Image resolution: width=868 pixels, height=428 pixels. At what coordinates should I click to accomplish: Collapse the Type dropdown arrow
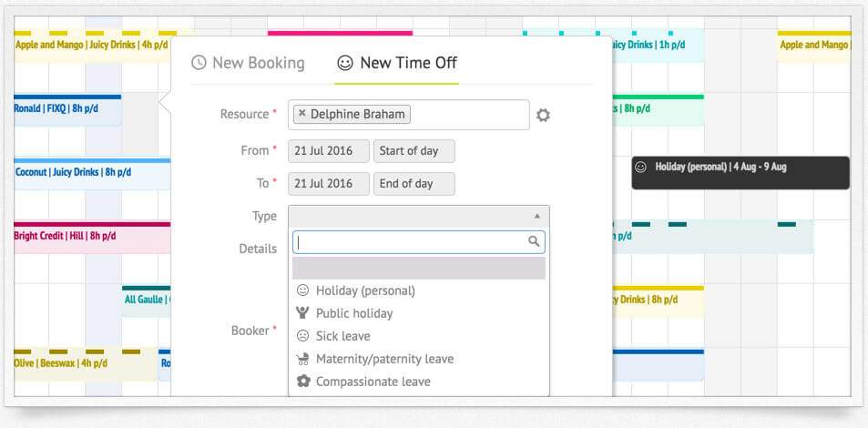(537, 216)
